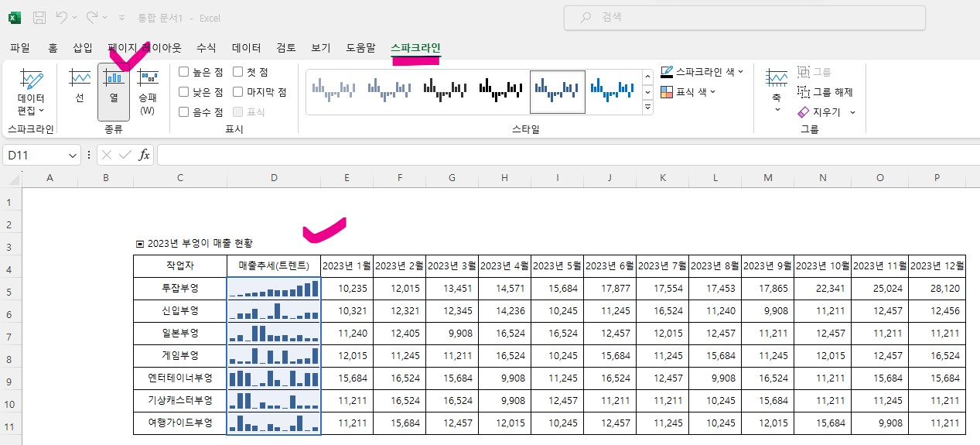The width and height of the screenshot is (980, 445).
Task: Click into the formula bar
Action: 567,155
